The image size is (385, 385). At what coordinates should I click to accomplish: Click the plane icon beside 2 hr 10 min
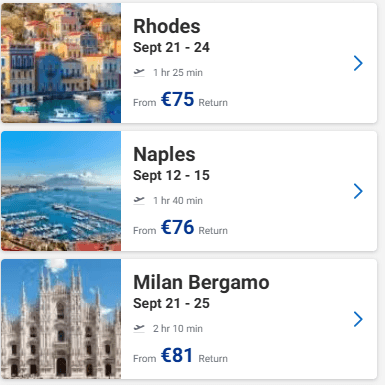[x=139, y=328]
